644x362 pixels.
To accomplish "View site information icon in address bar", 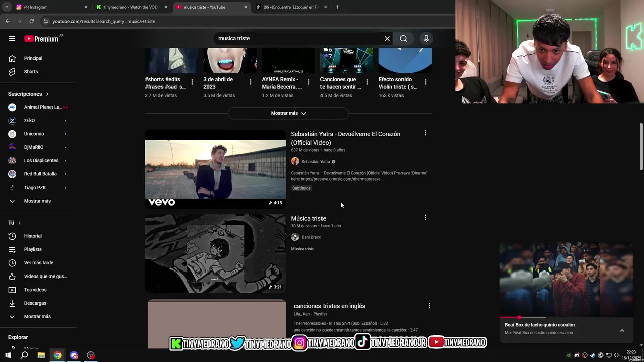I will tap(46, 21).
